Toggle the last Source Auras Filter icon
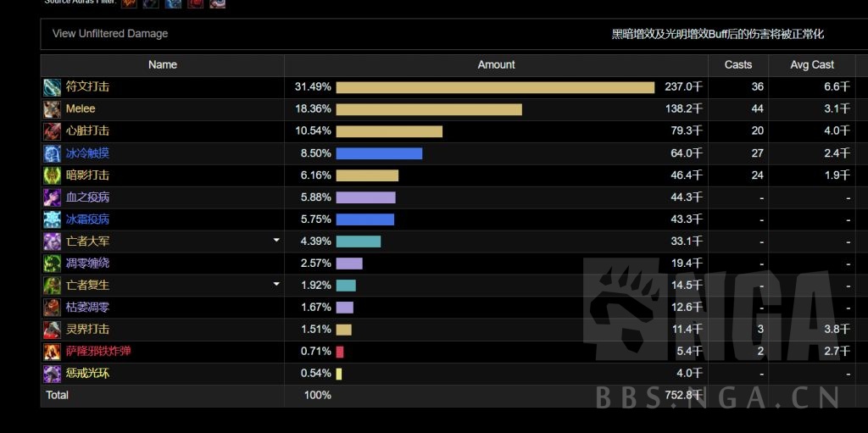Image resolution: width=868 pixels, height=433 pixels. pyautogui.click(x=218, y=3)
